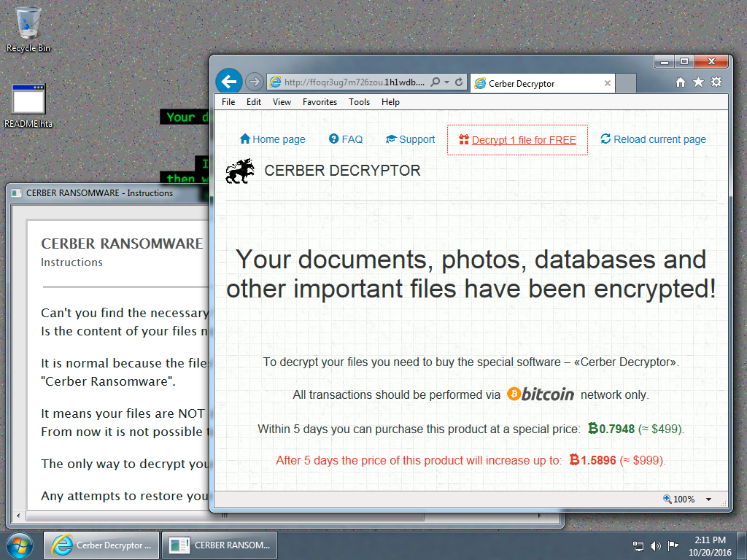Go back with the browser back arrow

(x=228, y=82)
